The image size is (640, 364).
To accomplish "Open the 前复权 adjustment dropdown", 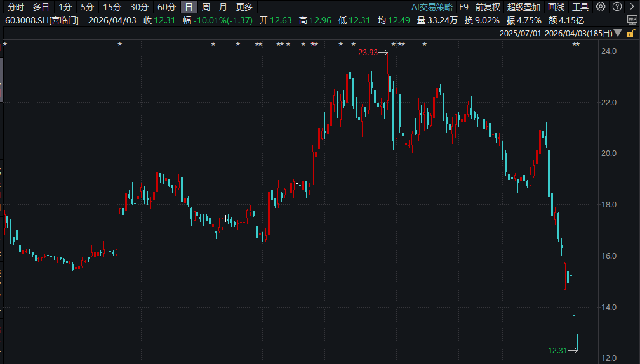I will point(488,7).
